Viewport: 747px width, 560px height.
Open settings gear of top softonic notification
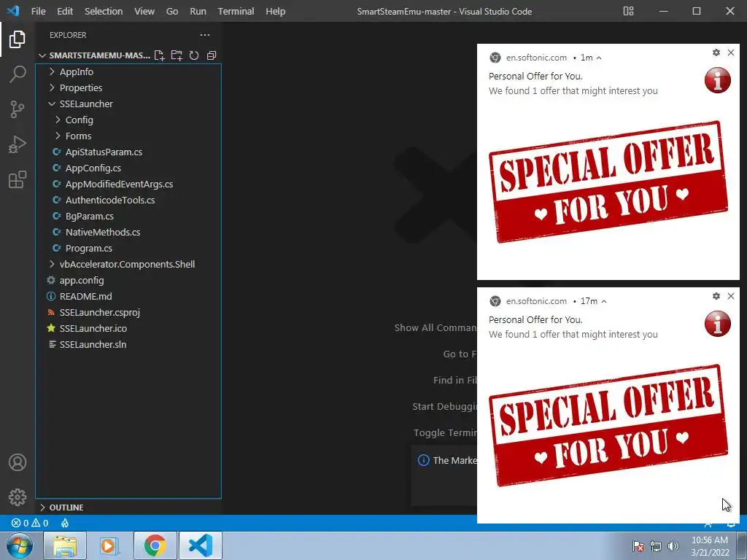tap(716, 52)
